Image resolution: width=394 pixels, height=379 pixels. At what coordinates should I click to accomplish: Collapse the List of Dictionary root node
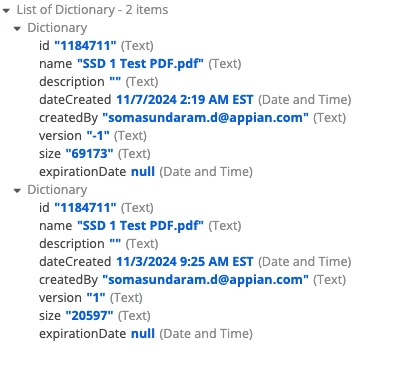(x=6, y=11)
